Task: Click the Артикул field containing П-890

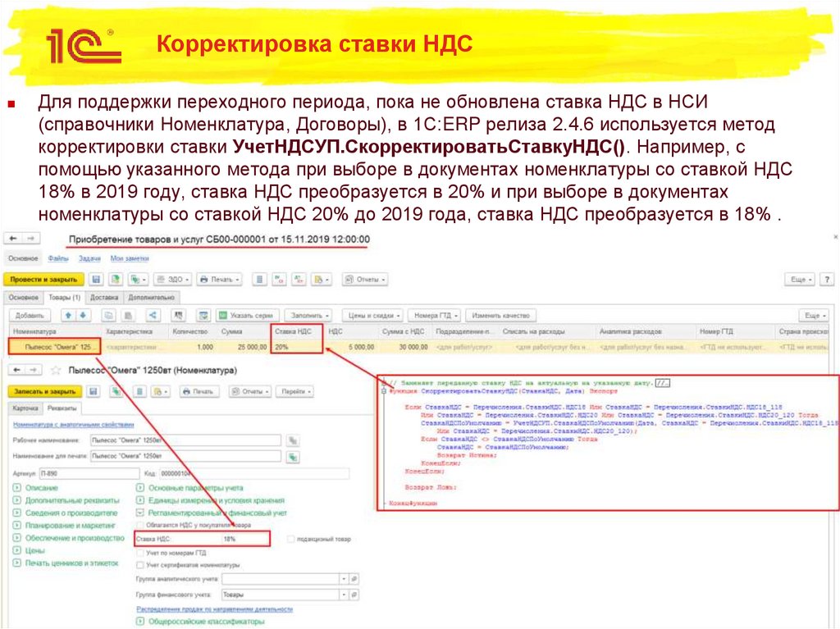Action: [x=89, y=474]
